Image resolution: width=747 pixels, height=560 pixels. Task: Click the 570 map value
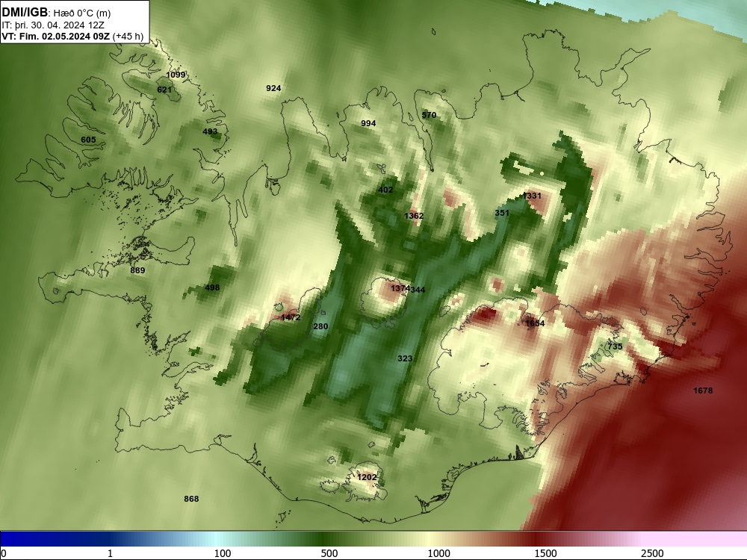pos(429,115)
